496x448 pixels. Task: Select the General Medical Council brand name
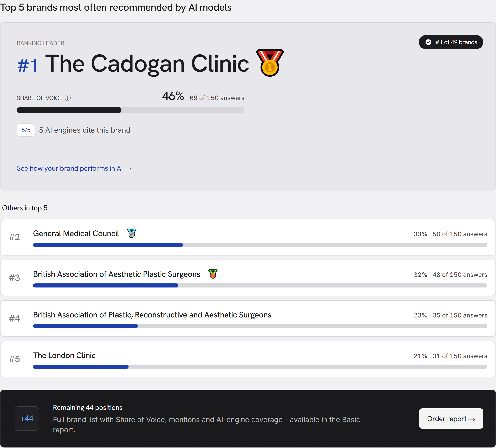point(76,233)
